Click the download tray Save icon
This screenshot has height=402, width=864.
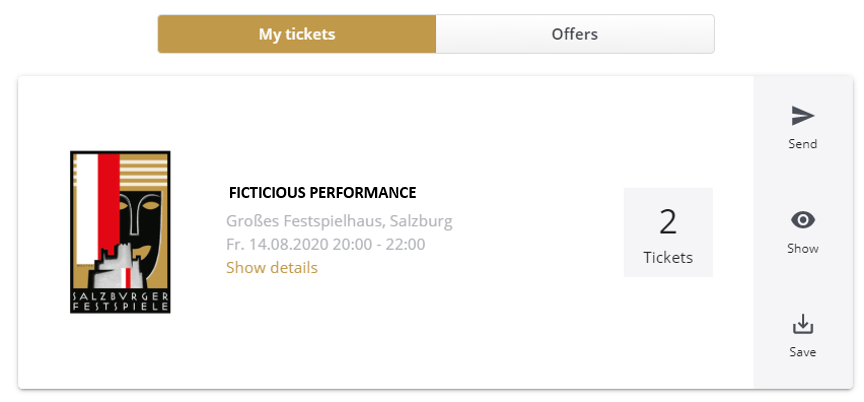(803, 324)
